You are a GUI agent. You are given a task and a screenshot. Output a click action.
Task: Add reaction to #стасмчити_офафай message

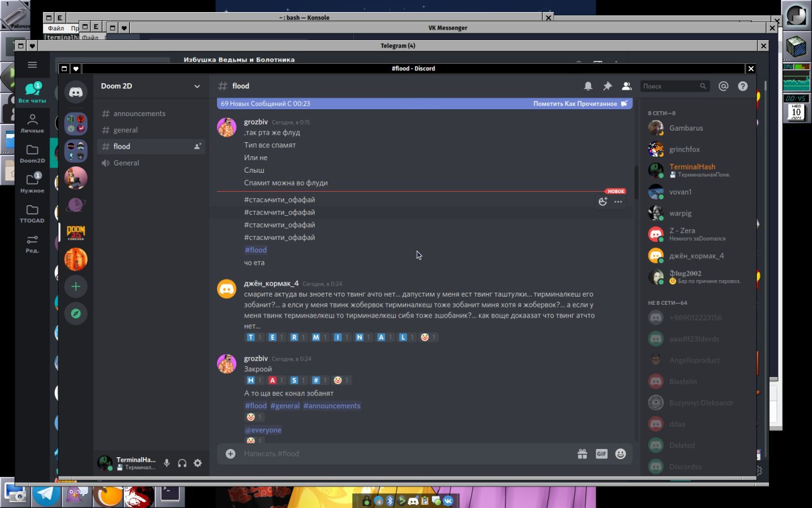pos(603,202)
